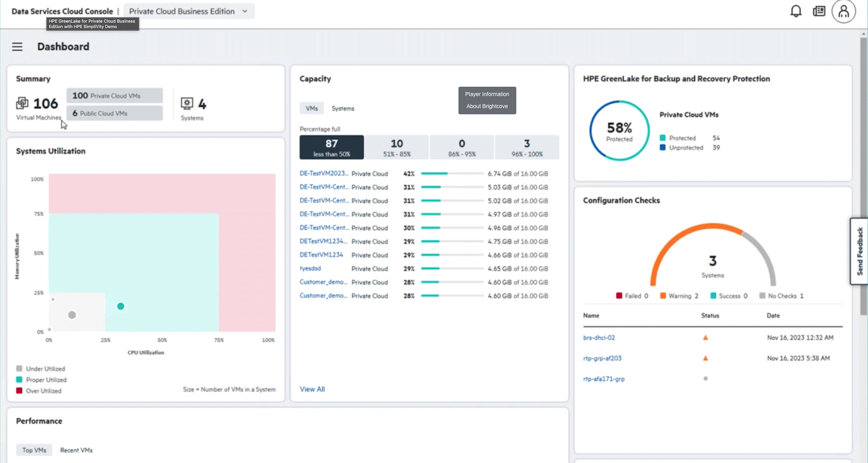This screenshot has height=463, width=868.
Task: Click the Over Utilized legend swatch
Action: 19,391
